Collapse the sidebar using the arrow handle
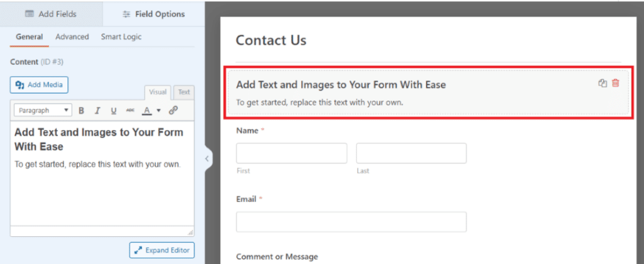 pyautogui.click(x=206, y=159)
